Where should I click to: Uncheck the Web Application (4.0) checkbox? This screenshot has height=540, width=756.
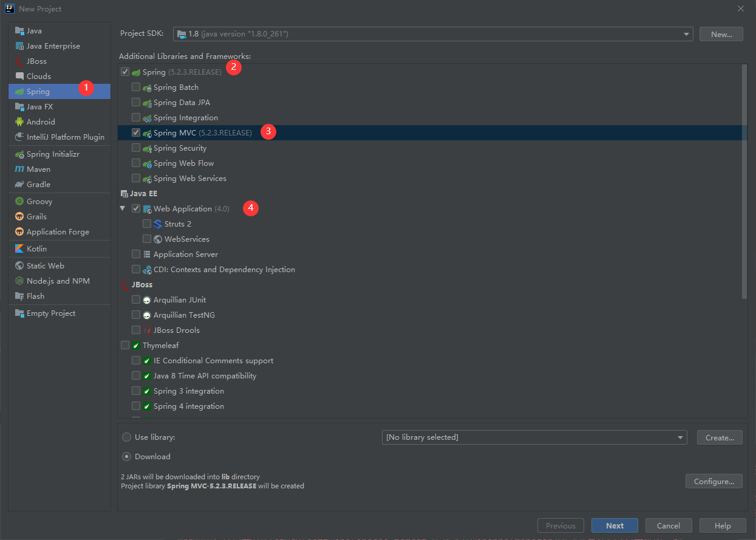click(x=136, y=208)
